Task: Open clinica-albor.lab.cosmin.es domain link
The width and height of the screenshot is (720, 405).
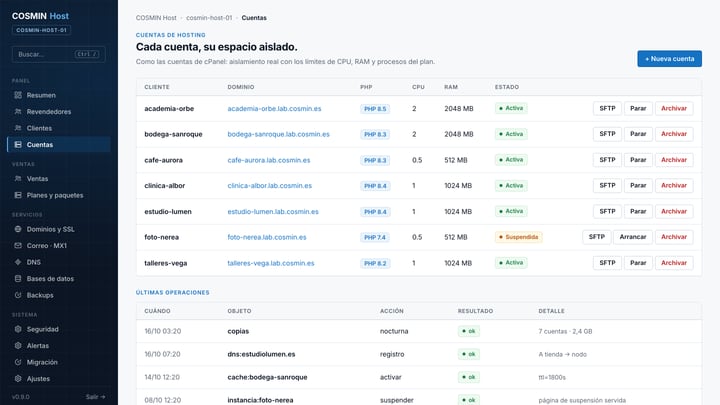Action: tap(270, 186)
